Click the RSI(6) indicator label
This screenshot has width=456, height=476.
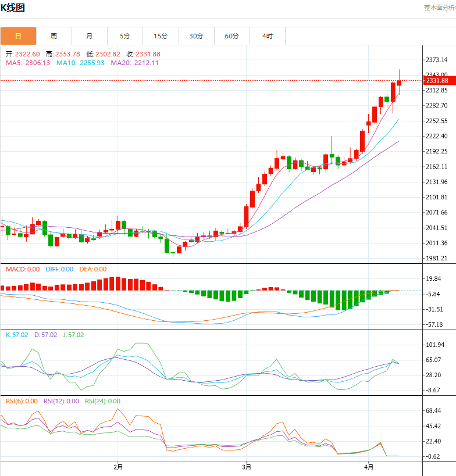[x=22, y=401]
